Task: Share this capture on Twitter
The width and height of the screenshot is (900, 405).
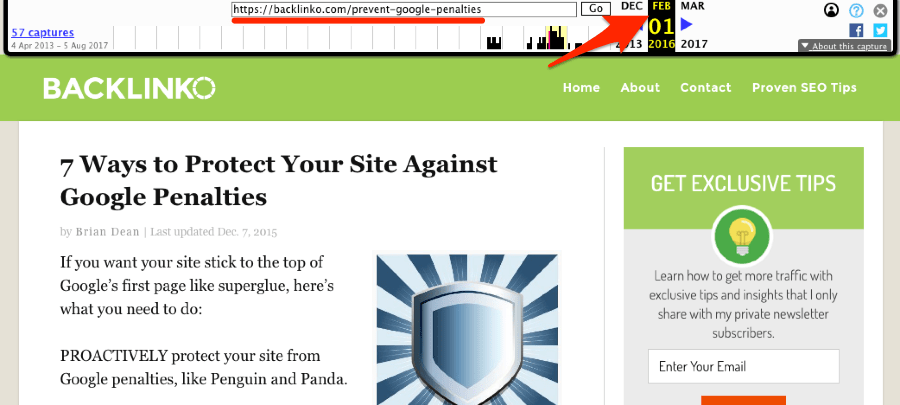Action: pos(880,30)
